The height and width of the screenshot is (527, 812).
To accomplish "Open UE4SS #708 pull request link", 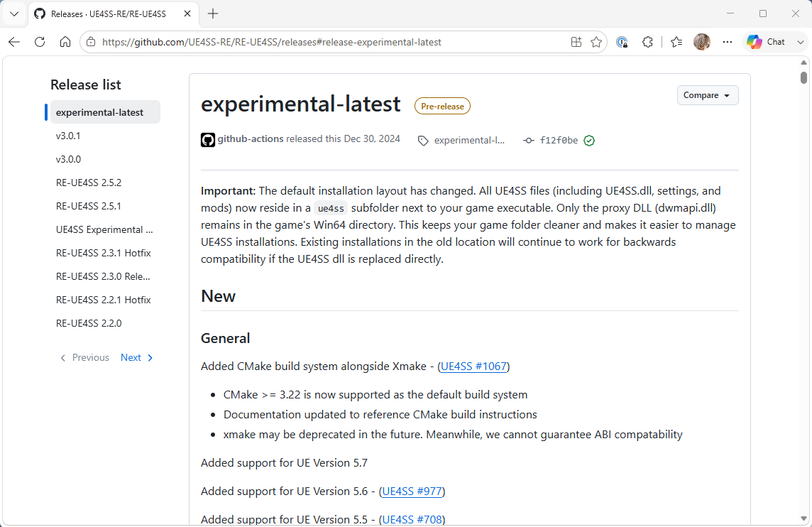I will [412, 519].
